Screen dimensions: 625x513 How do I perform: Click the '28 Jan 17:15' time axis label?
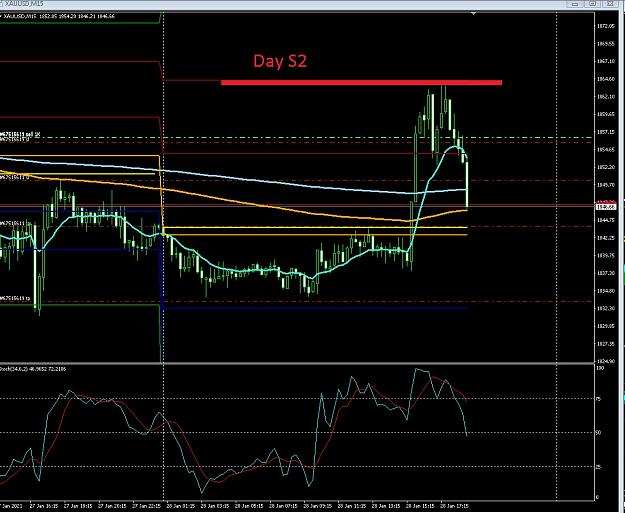pyautogui.click(x=454, y=506)
